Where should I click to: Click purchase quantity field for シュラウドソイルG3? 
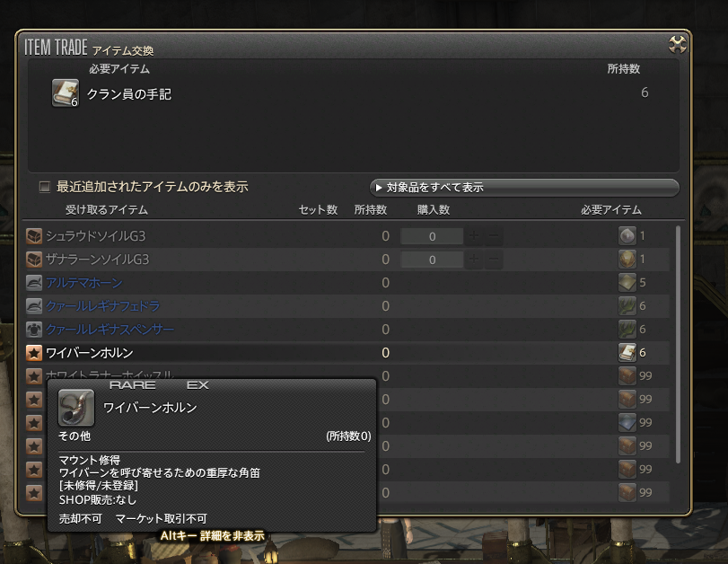[x=432, y=236]
